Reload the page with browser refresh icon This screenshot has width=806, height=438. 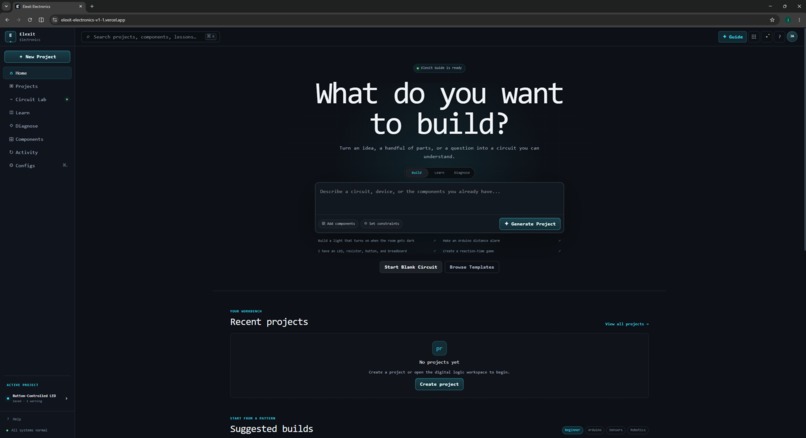30,20
